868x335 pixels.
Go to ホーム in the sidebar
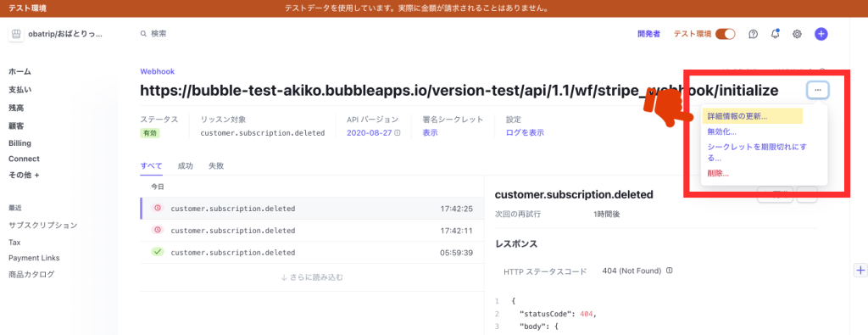coord(20,71)
